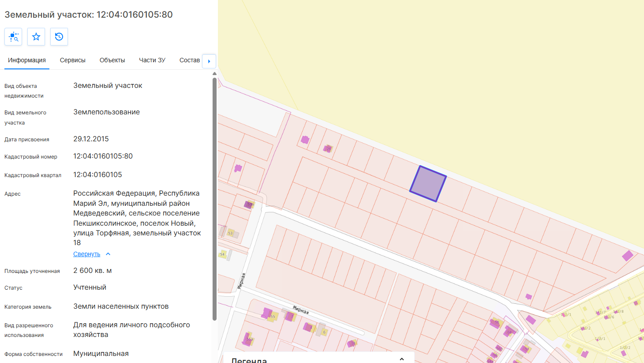644x363 pixels.
Task: Click the Легенда panel header
Action: tap(318, 359)
